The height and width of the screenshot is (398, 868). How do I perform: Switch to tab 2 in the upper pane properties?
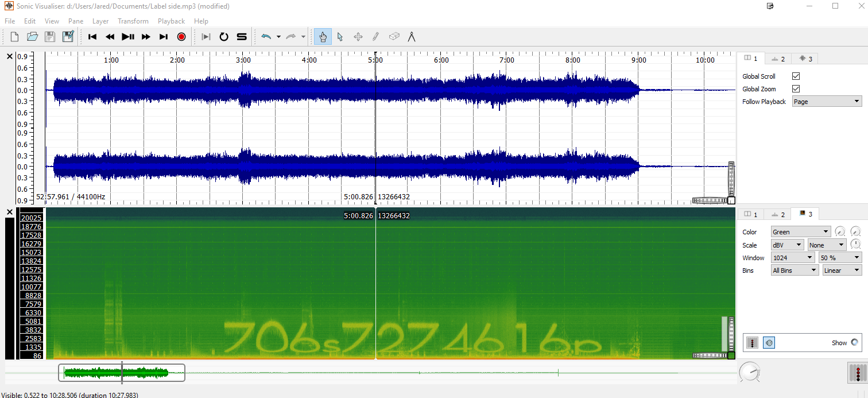778,59
